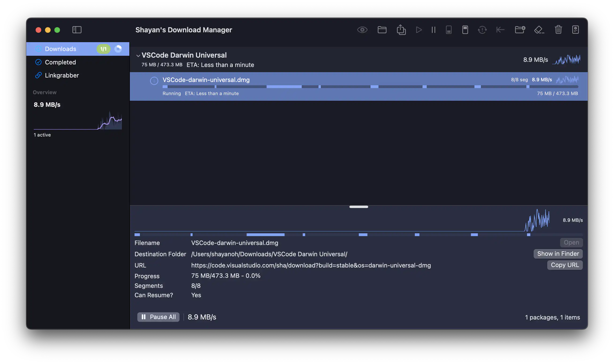The height and width of the screenshot is (364, 614).
Task: Click the trash delete icon
Action: [558, 30]
